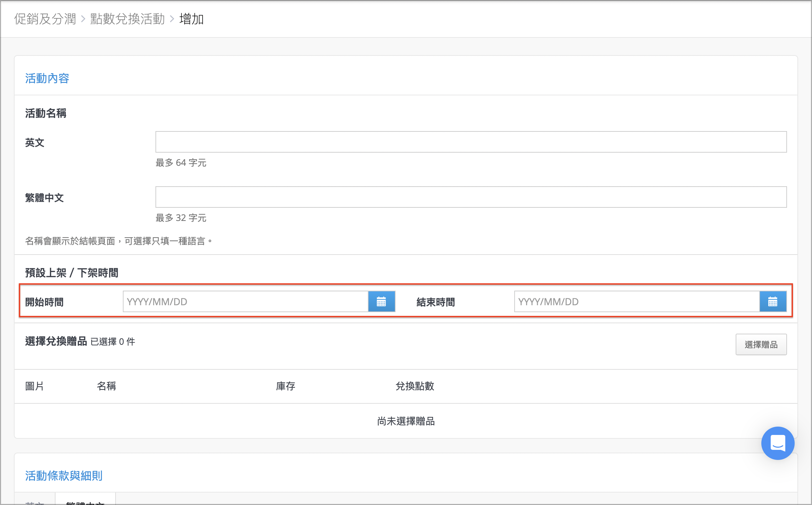Click the 最多 64 字元 hint
This screenshot has width=812, height=505.
click(181, 163)
